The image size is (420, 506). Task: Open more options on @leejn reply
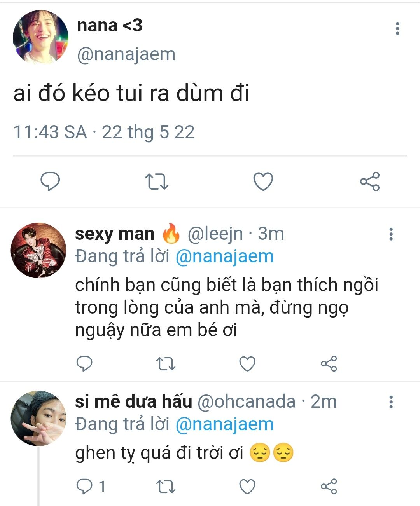(x=391, y=234)
